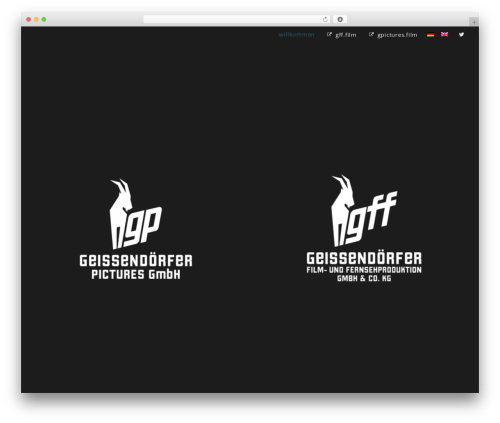Switch language with the UK flag
This screenshot has width=500, height=423.
coord(444,34)
